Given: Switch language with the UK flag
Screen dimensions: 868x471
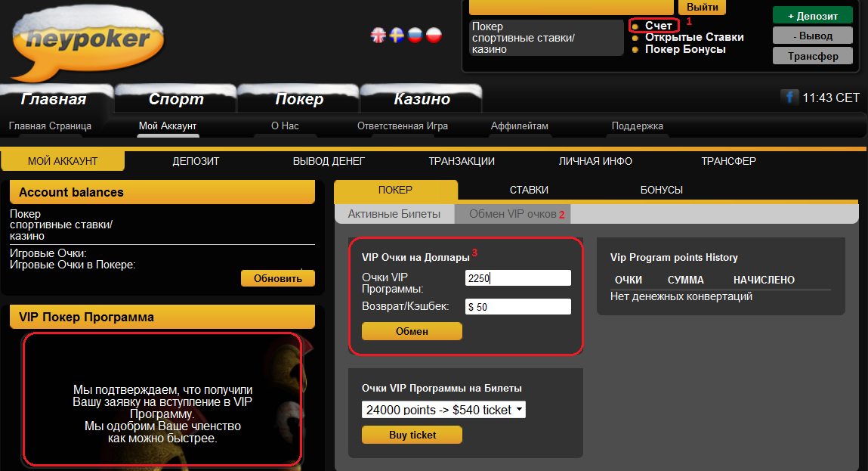Looking at the screenshot, I should coord(378,35).
